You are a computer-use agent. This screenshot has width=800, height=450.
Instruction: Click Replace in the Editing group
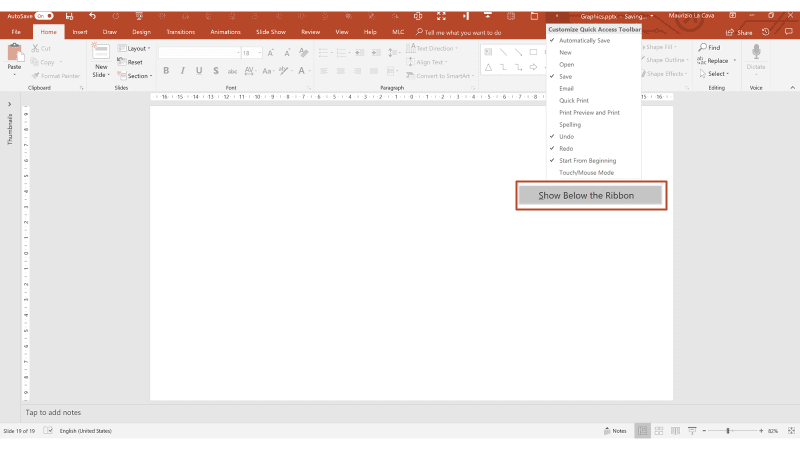(x=717, y=61)
